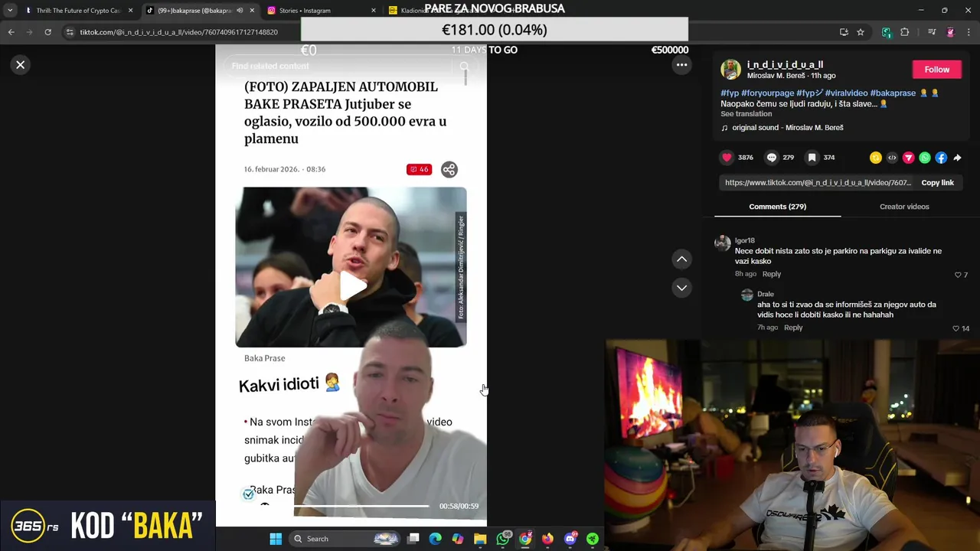The height and width of the screenshot is (551, 980).
Task: Reply to Drale's comment
Action: coord(793,328)
